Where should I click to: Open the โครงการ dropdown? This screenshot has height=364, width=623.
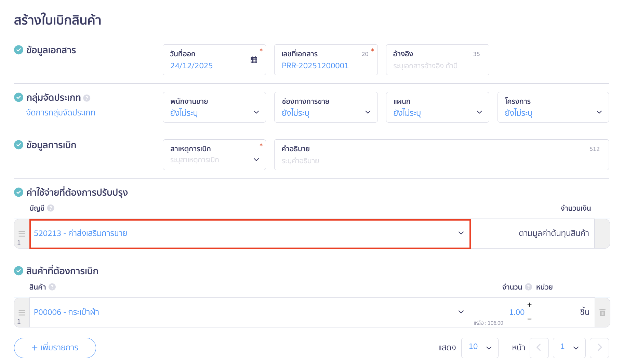click(x=553, y=107)
